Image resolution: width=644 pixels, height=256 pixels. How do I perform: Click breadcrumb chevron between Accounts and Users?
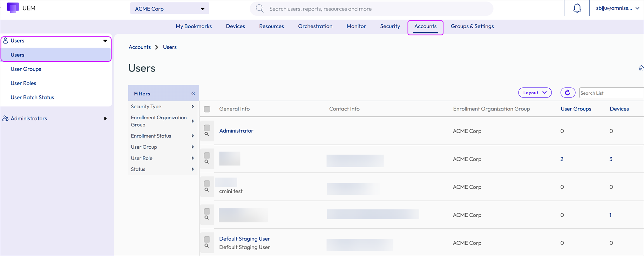[157, 47]
